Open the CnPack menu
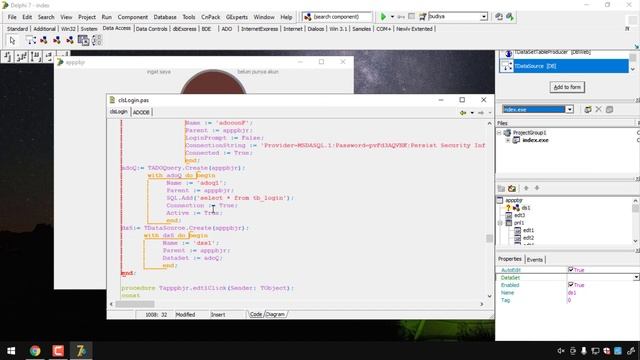The width and height of the screenshot is (640, 360). pyautogui.click(x=211, y=17)
